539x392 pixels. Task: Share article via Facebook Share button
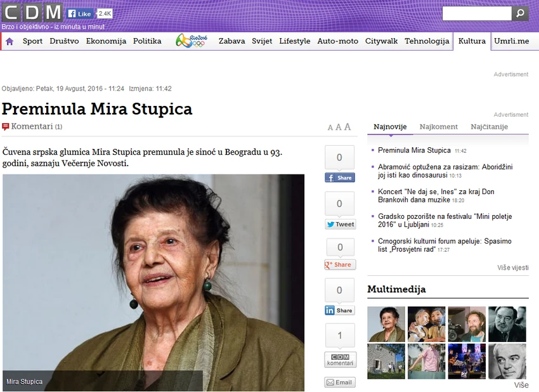coord(339,178)
